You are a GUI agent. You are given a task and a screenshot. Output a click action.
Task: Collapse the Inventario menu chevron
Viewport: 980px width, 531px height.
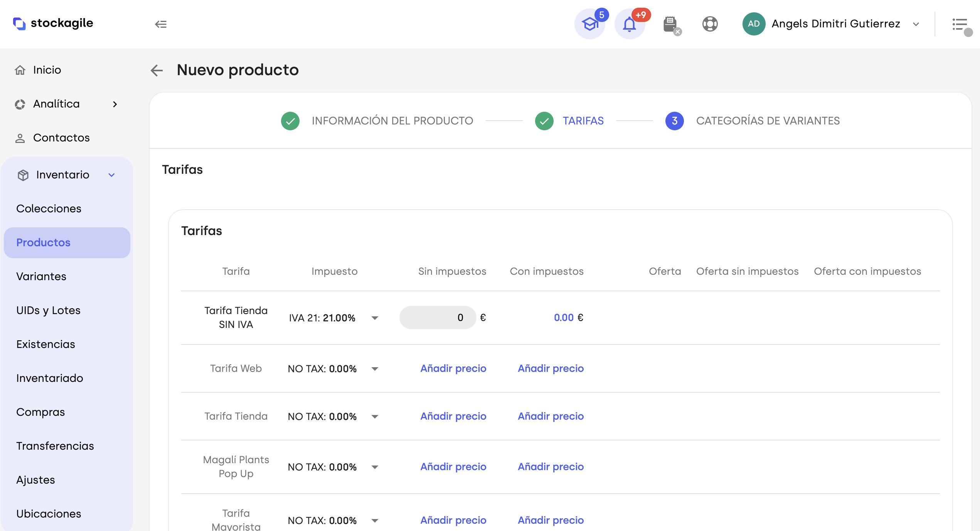tap(112, 175)
